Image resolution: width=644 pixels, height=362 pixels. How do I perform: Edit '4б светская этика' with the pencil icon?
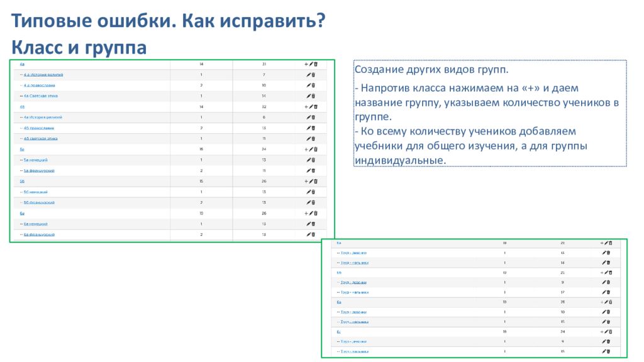click(308, 139)
